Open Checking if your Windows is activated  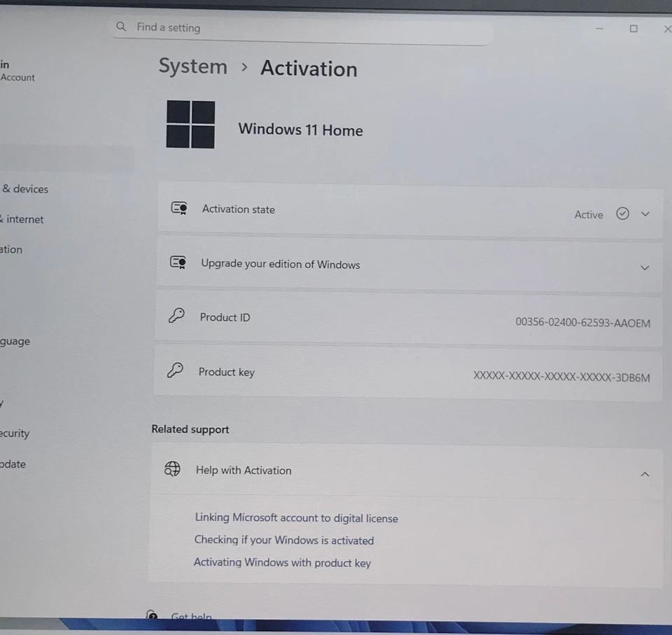pyautogui.click(x=284, y=540)
